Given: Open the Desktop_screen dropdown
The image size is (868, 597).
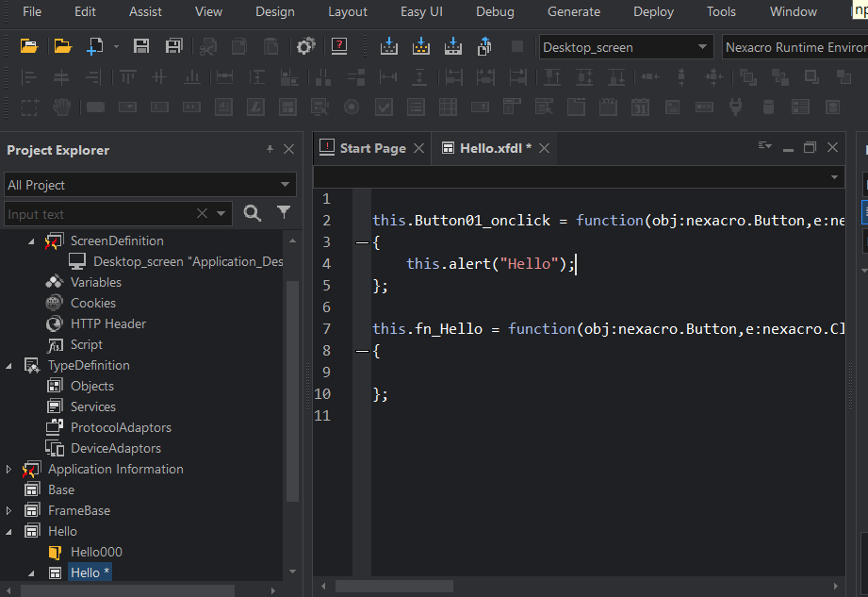Looking at the screenshot, I should (x=702, y=47).
